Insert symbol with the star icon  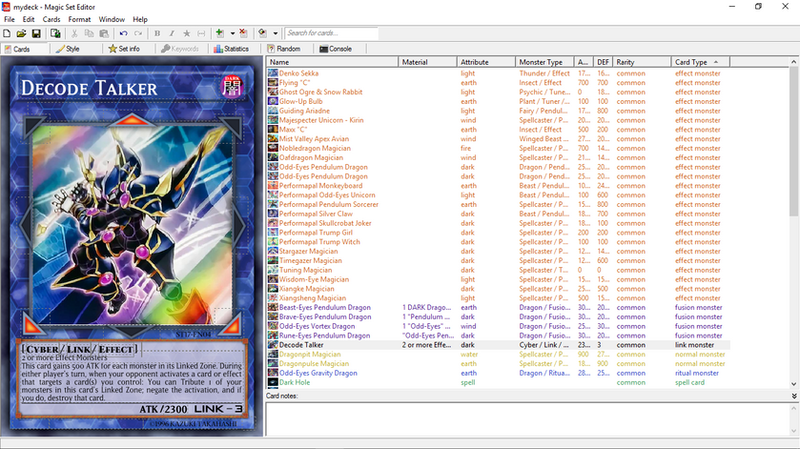[x=187, y=34]
